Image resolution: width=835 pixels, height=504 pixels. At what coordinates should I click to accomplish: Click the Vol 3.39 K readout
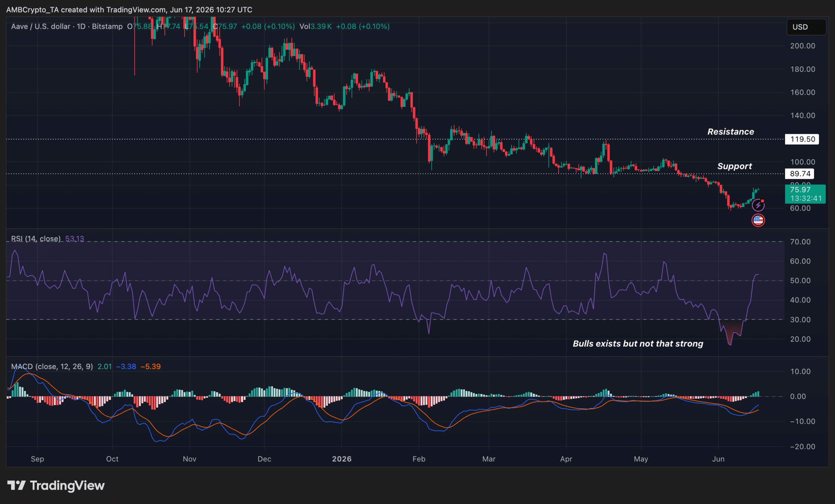(x=315, y=26)
